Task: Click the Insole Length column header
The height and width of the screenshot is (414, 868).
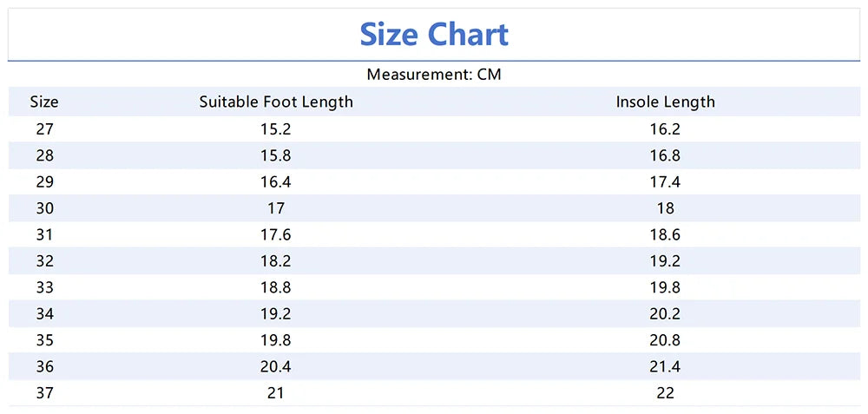Action: pyautogui.click(x=665, y=102)
